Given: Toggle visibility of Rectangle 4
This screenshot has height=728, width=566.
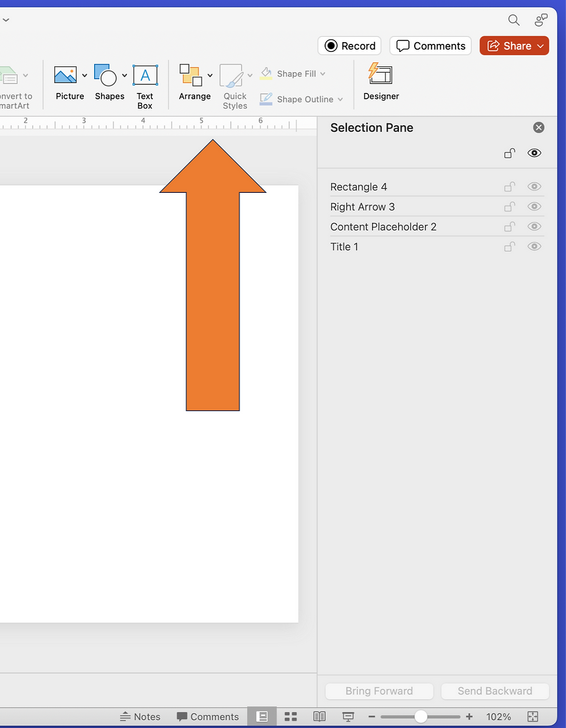Looking at the screenshot, I should pos(534,186).
